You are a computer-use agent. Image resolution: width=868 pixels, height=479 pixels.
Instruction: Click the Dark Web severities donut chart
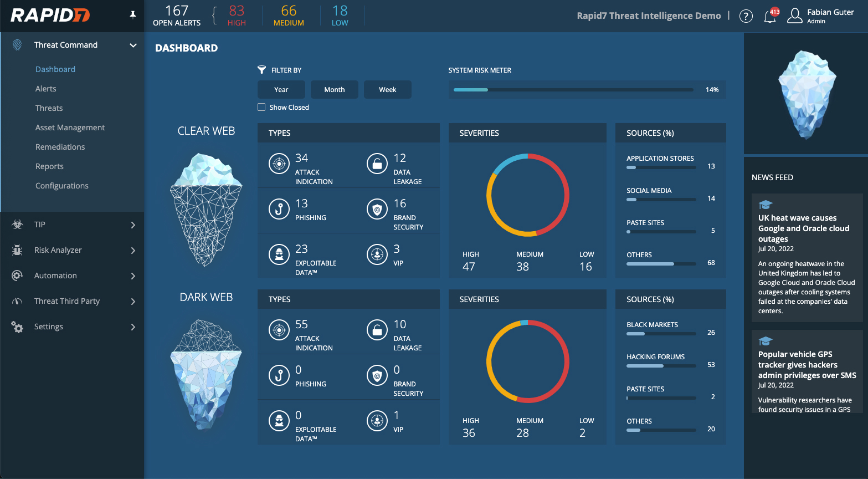click(x=528, y=361)
